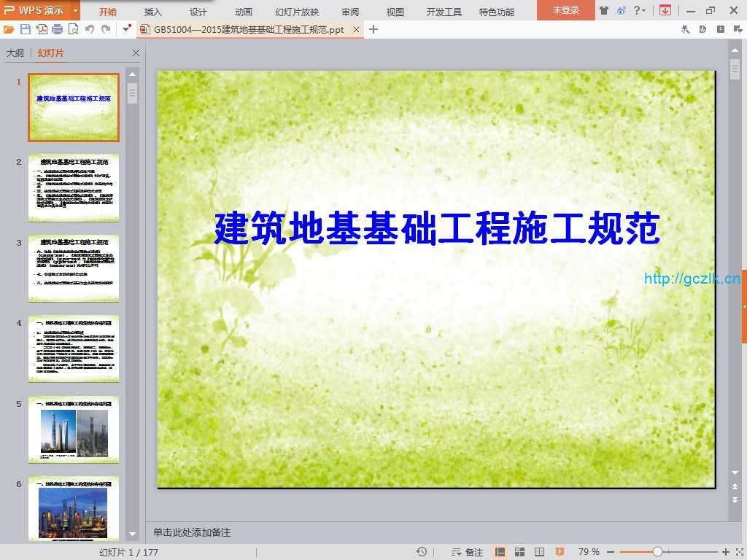747x560 pixels.
Task: Click the Print icon in quick toolbar
Action: click(x=57, y=29)
